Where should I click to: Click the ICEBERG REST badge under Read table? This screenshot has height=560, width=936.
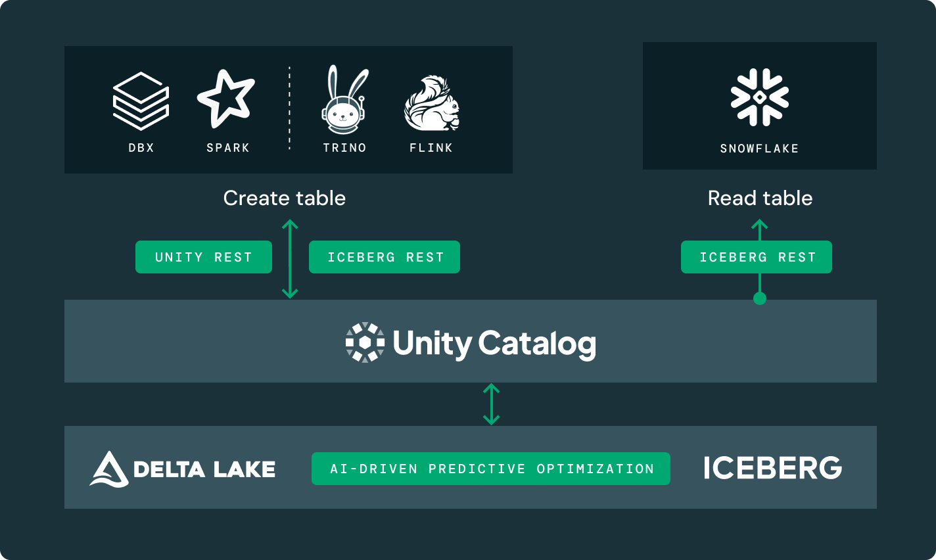pos(757,257)
